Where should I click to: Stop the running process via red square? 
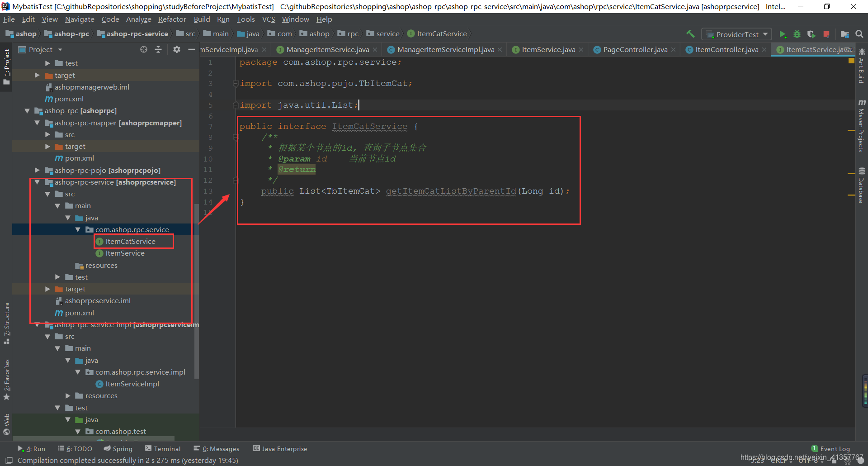click(826, 34)
